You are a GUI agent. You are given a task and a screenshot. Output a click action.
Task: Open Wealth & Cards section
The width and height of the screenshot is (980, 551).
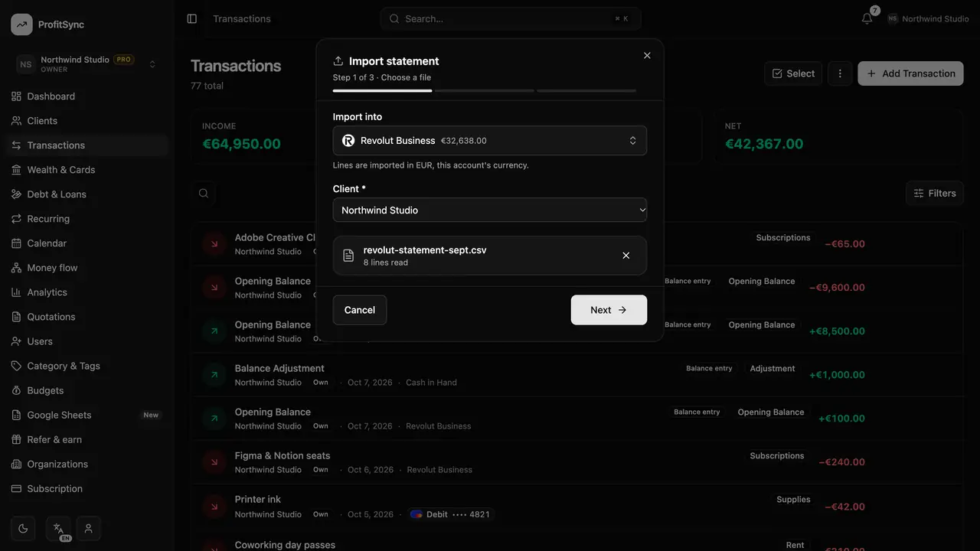(87, 170)
